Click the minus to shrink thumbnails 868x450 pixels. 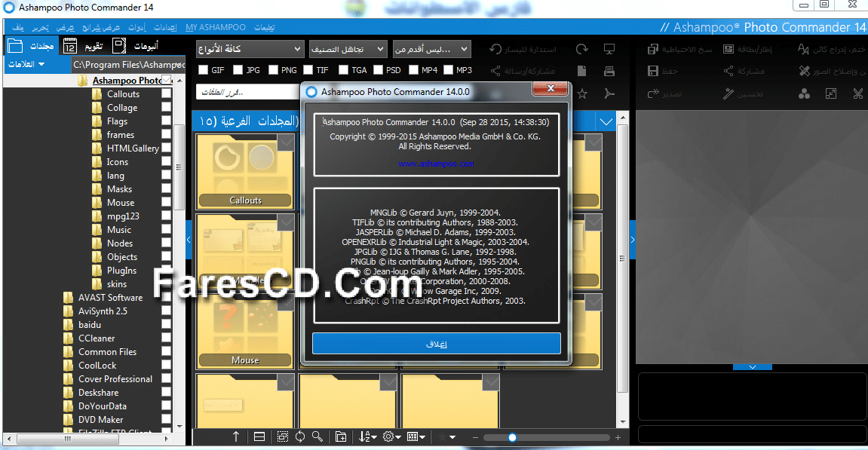475,437
